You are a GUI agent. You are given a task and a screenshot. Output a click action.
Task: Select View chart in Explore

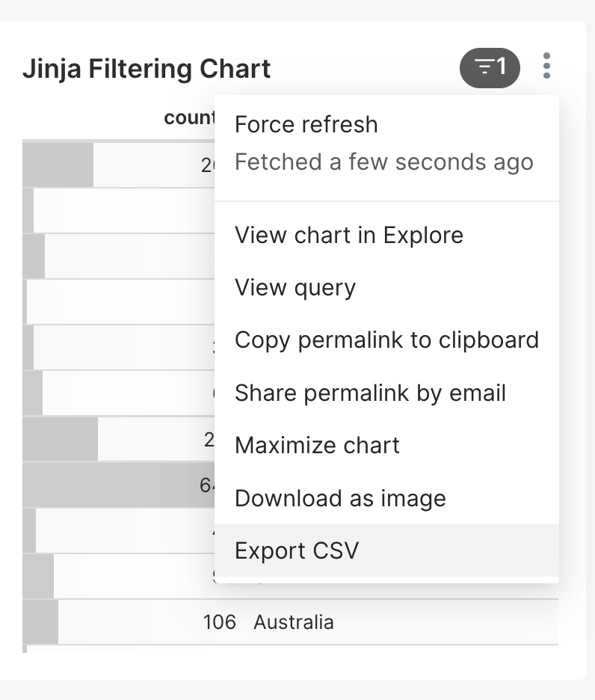[x=349, y=235]
